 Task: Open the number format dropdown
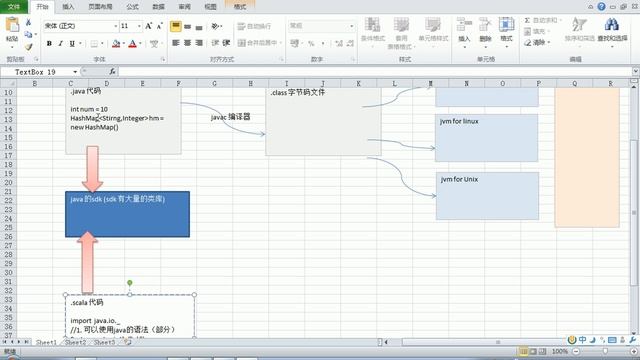pos(351,26)
